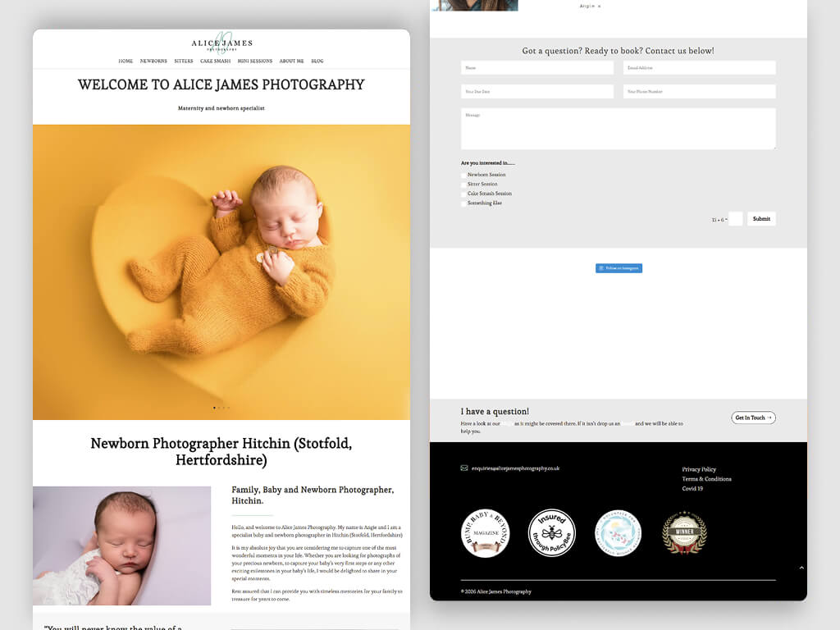This screenshot has width=840, height=630.
Task: Click the scroll-to-top arrow in the footer
Action: [801, 568]
